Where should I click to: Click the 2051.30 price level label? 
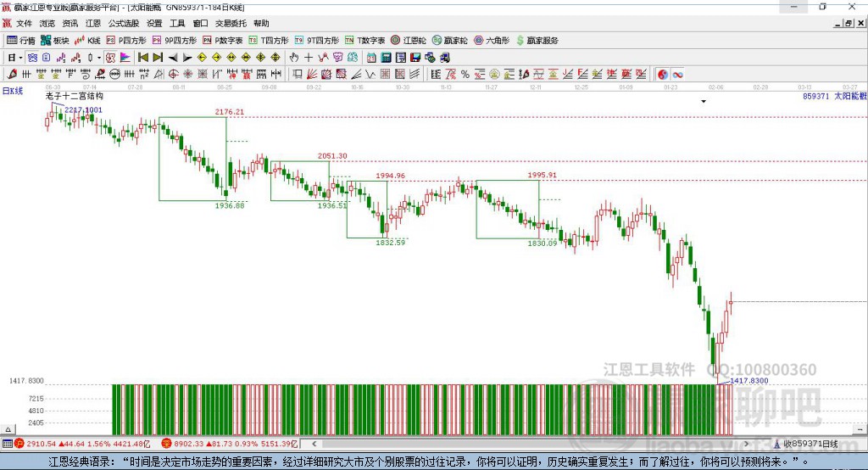(x=332, y=156)
